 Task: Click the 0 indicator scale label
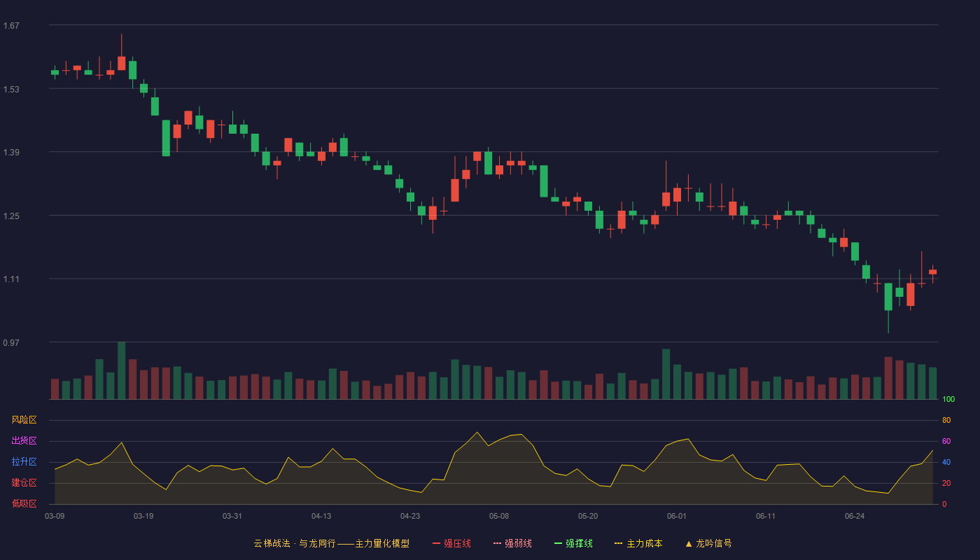[944, 504]
